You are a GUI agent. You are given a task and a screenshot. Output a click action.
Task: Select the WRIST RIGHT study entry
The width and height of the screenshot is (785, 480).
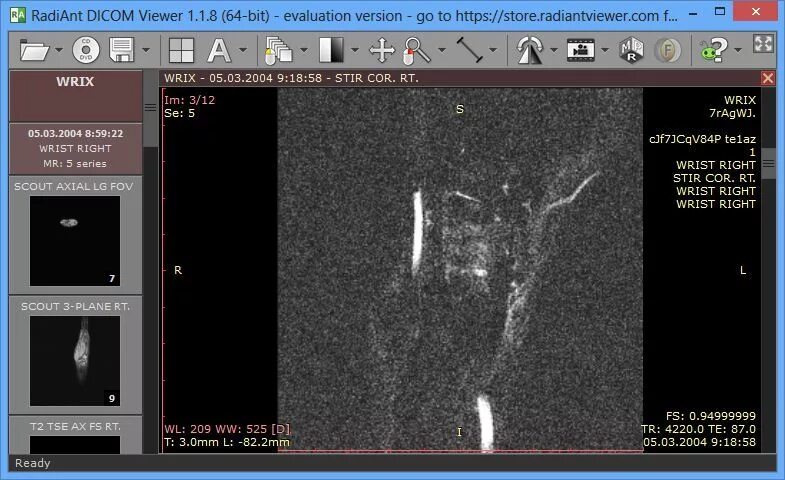point(75,149)
